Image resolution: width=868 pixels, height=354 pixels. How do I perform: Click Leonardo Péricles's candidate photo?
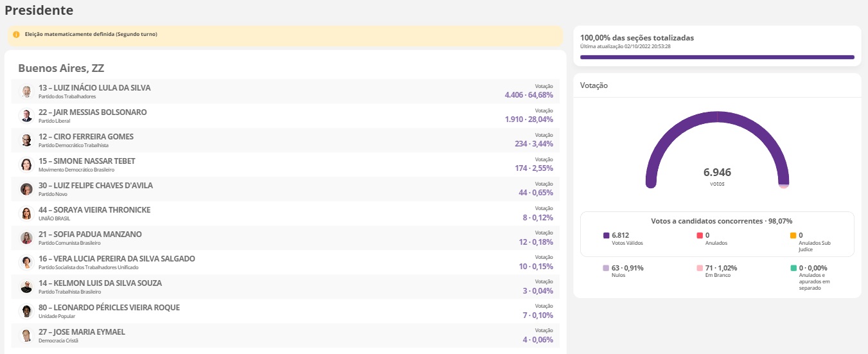click(x=26, y=312)
